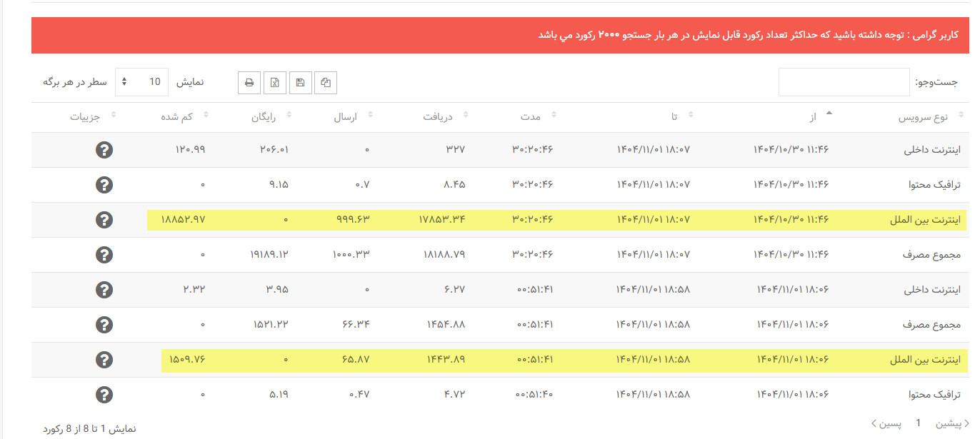The image size is (980, 439).
Task: Open details icon for the 19189.12 مجموع مصرف row
Action: 104,255
